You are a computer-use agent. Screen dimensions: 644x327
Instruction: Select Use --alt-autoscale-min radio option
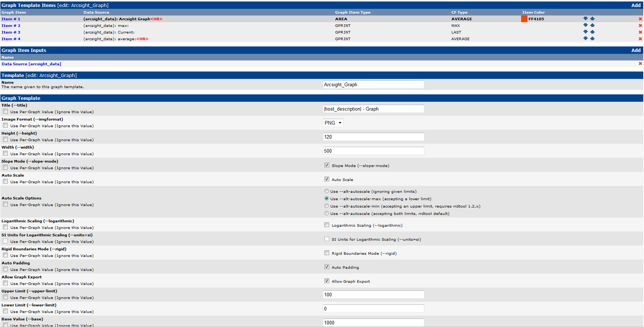pos(327,206)
